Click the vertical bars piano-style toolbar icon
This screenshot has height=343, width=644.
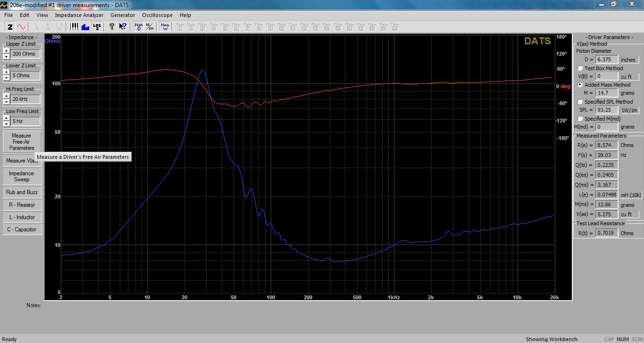point(74,26)
